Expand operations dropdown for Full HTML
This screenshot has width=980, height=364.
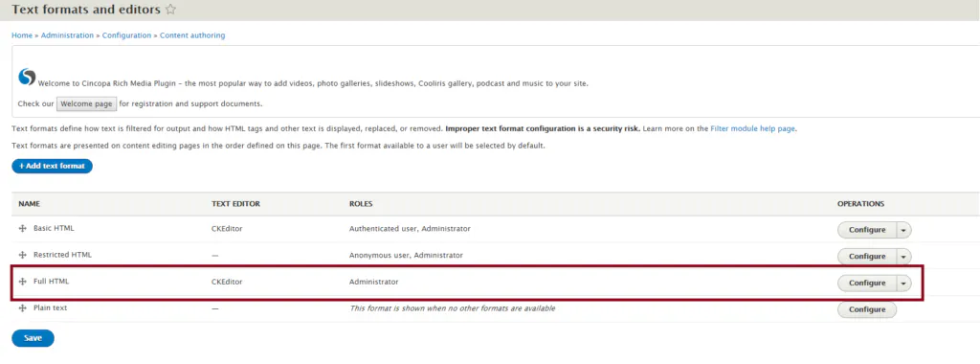point(903,284)
